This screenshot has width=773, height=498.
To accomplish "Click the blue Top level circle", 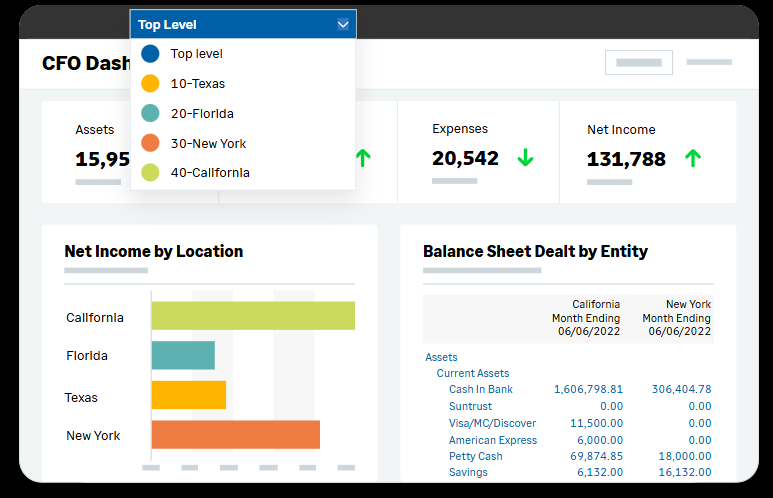I will coord(150,54).
